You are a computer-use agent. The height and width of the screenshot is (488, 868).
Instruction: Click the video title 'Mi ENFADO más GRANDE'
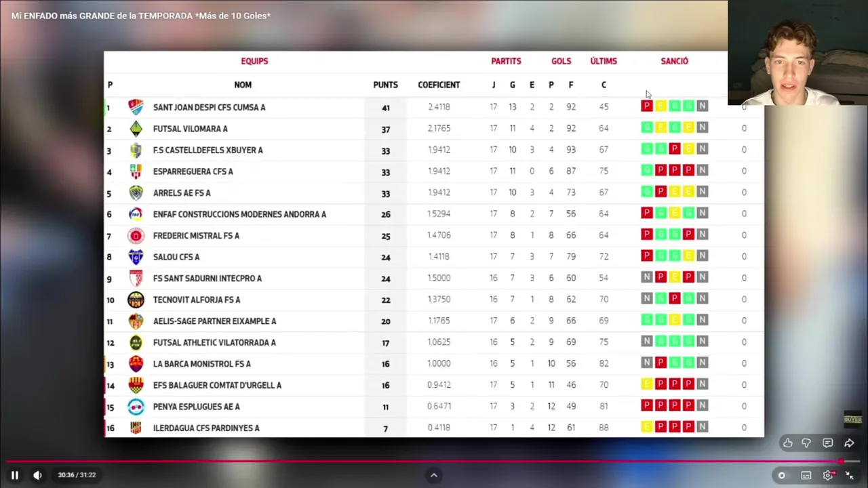coord(141,16)
